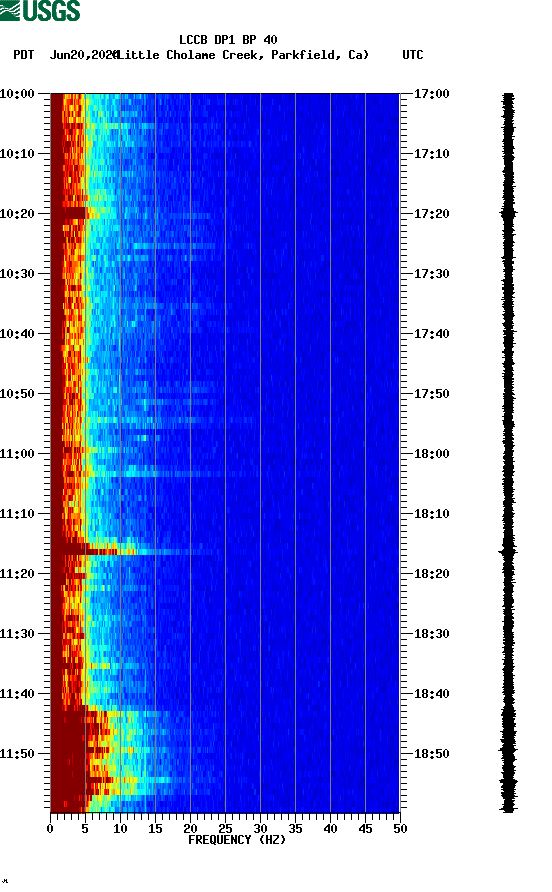Select the title text "LCCB DP1 BP 40"

pos(228,40)
